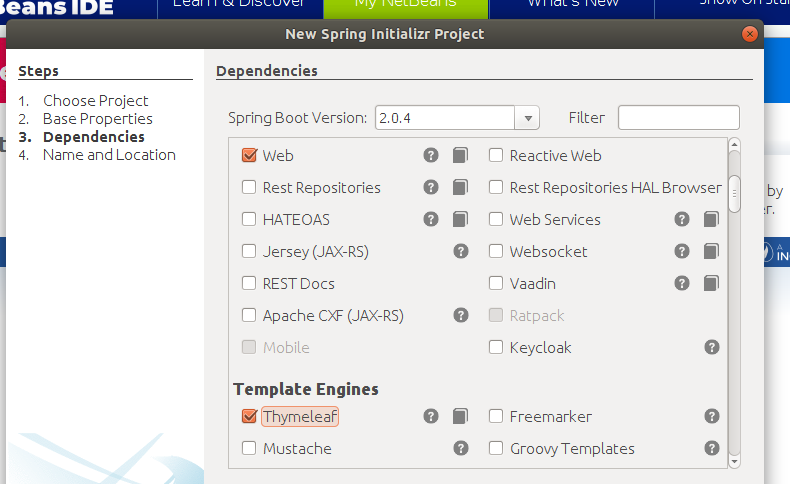This screenshot has height=484, width=790.
Task: Click help icon for Keycloak
Action: pyautogui.click(x=711, y=347)
